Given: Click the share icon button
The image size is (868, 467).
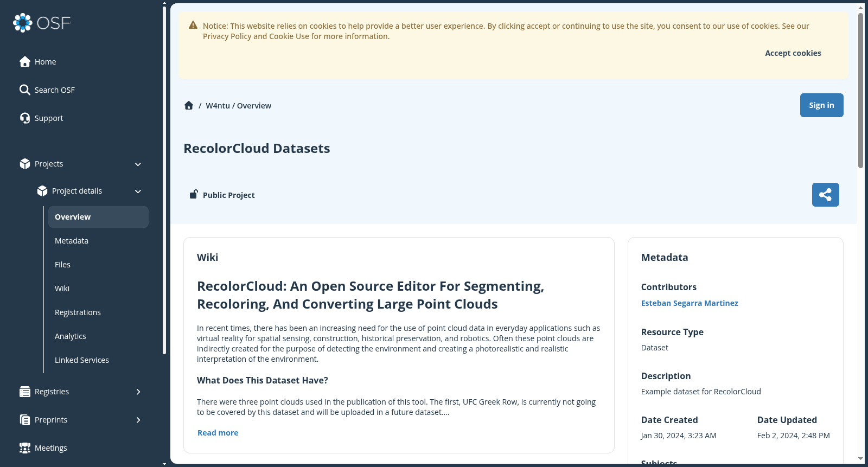Looking at the screenshot, I should (825, 195).
